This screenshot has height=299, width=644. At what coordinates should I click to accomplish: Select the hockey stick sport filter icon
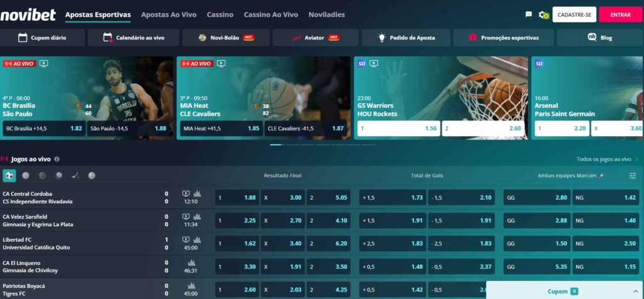[x=75, y=175]
